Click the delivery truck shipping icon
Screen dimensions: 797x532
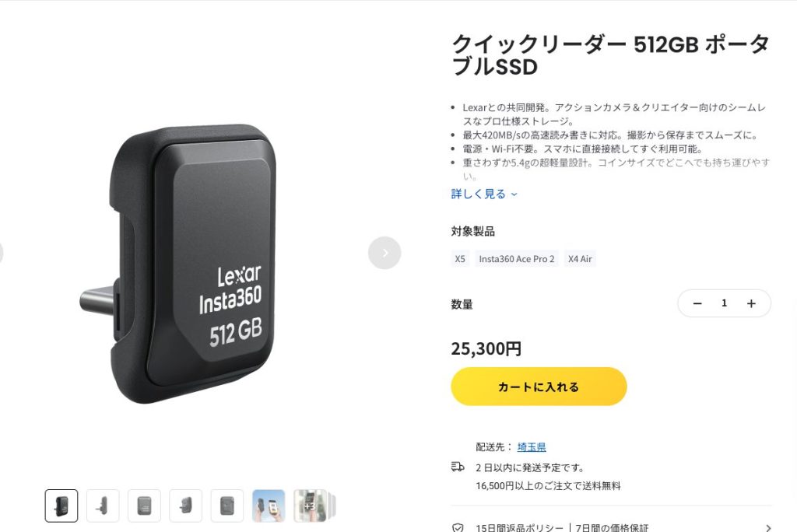pyautogui.click(x=458, y=467)
